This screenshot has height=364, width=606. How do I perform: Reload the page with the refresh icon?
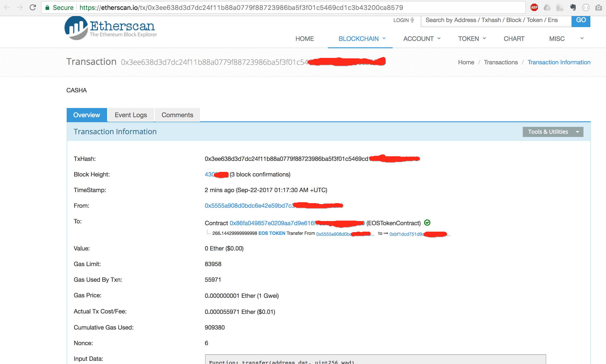tap(33, 8)
